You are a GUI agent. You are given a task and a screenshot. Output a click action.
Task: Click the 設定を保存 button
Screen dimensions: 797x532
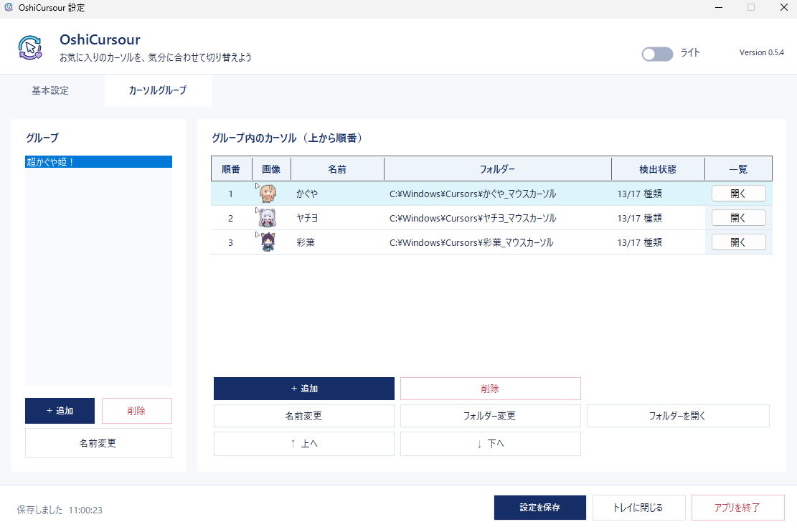click(539, 508)
